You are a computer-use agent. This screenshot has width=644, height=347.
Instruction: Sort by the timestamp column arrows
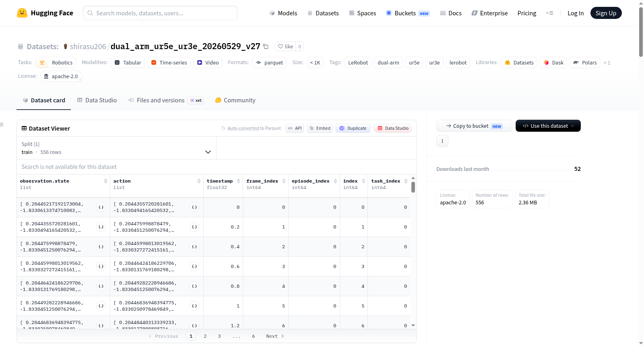238,181
